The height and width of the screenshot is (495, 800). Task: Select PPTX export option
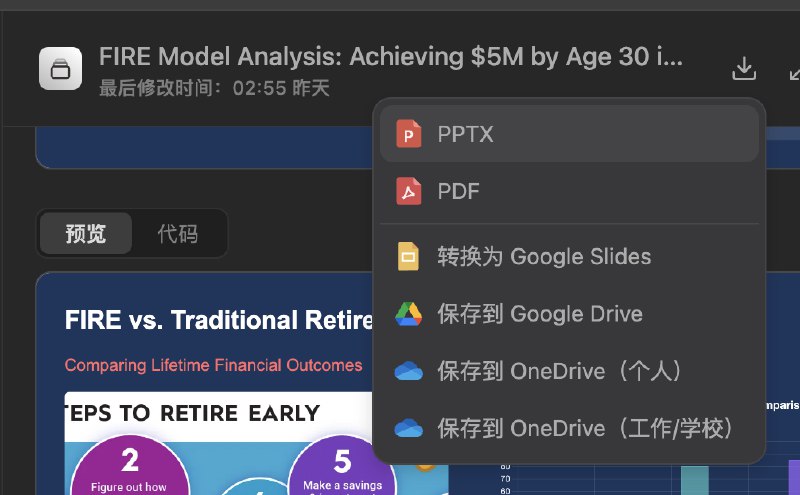click(569, 134)
